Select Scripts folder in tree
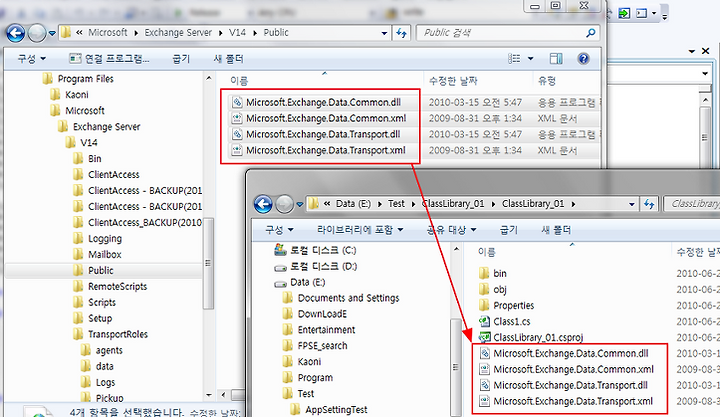 click(x=95, y=302)
